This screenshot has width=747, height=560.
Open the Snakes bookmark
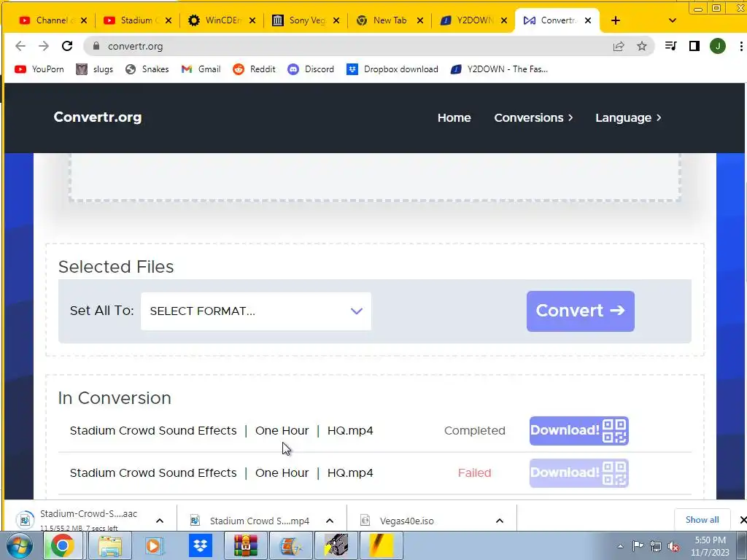(147, 69)
